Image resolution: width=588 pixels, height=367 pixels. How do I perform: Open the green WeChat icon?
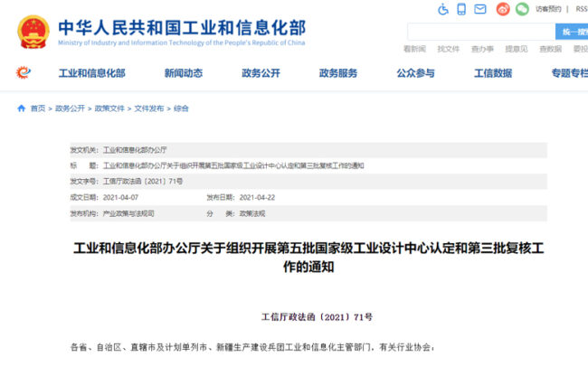click(522, 9)
